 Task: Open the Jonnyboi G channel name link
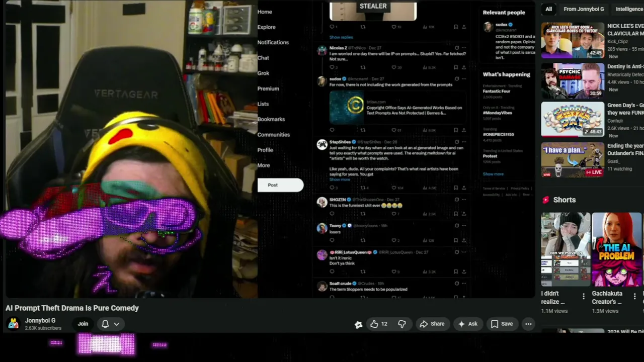(x=40, y=320)
